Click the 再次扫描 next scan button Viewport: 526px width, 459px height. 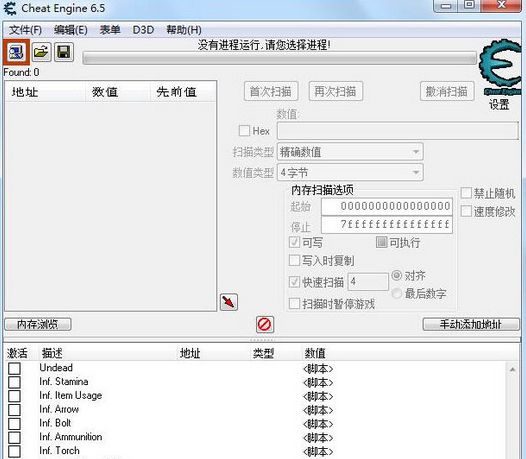(335, 91)
